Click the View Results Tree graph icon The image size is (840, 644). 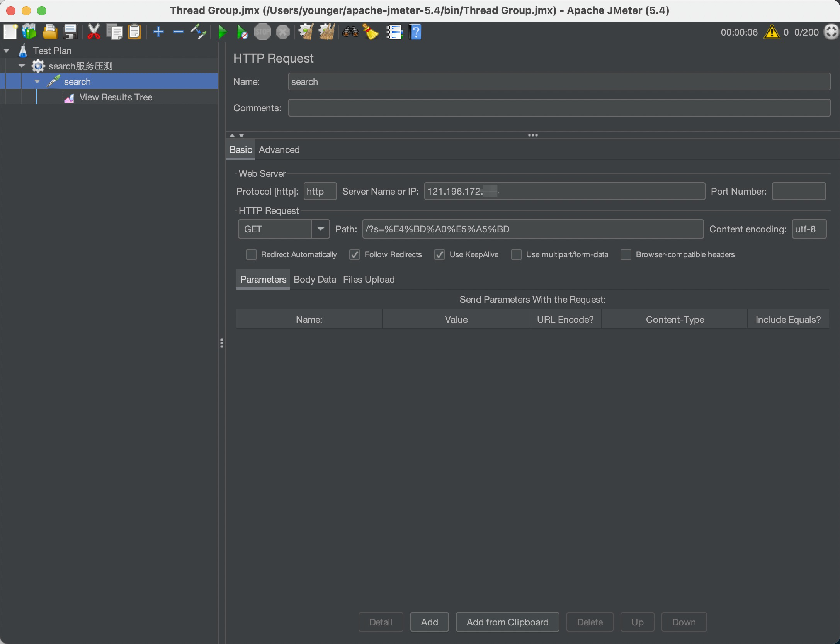coord(69,98)
